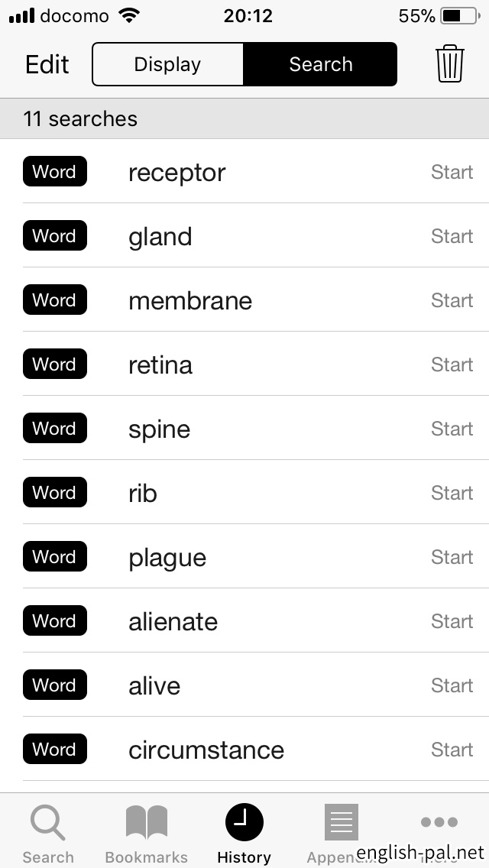The image size is (489, 868).
Task: Tap the trash can delete icon
Action: pyautogui.click(x=450, y=63)
